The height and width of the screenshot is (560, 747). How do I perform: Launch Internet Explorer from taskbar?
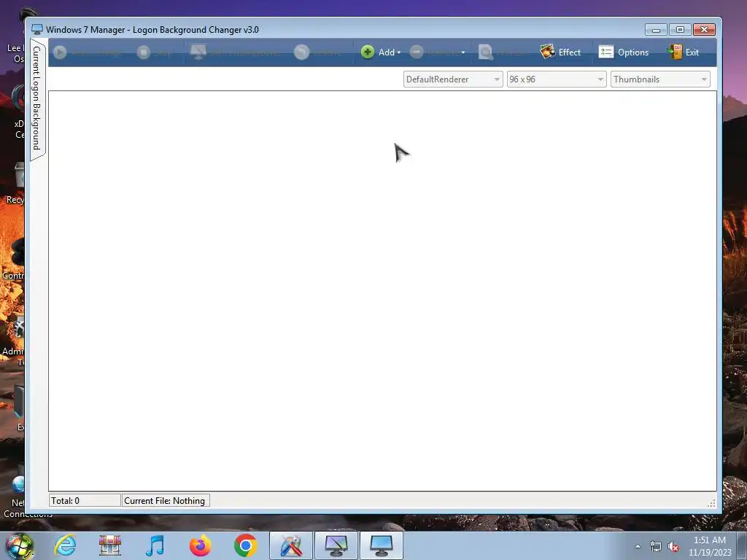pos(65,545)
